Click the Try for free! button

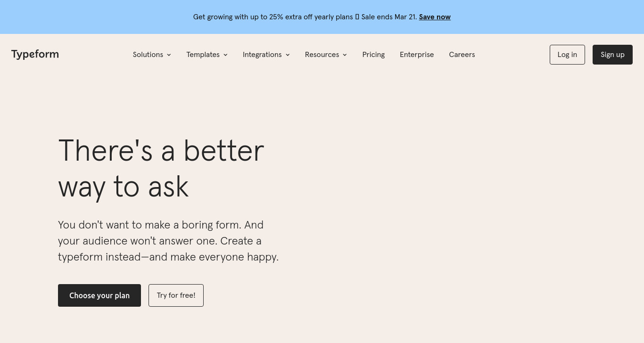[176, 295]
